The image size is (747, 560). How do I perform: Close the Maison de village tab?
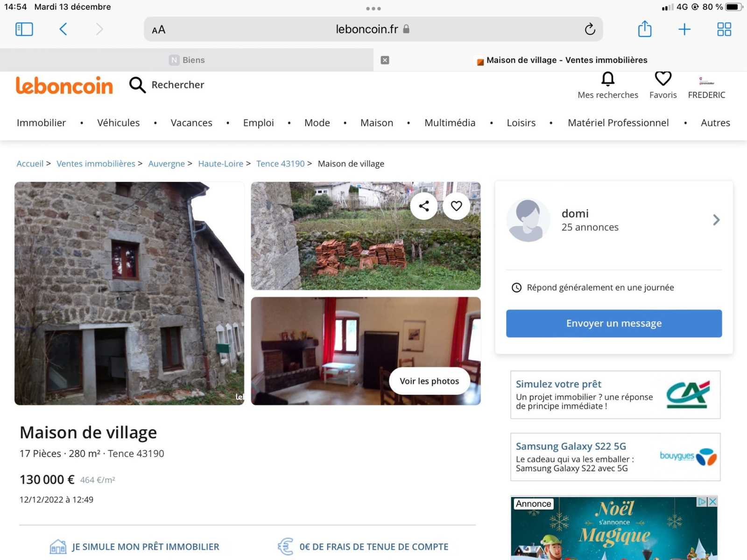coord(385,60)
